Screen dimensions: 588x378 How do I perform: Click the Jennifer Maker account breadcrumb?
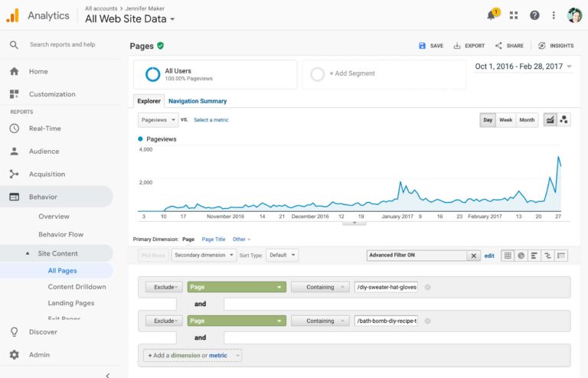pyautogui.click(x=145, y=8)
